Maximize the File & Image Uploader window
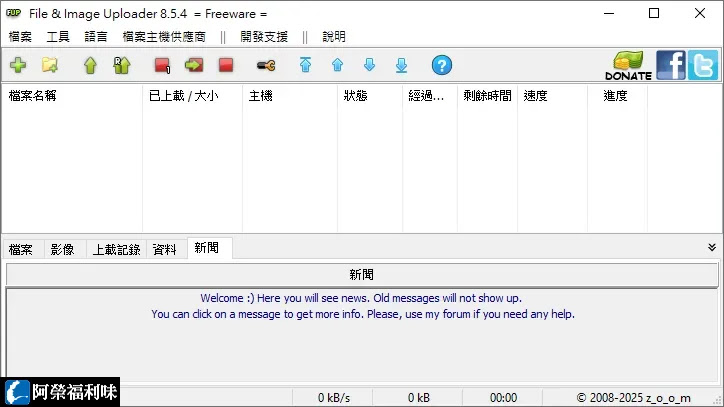The image size is (724, 407). pyautogui.click(x=654, y=13)
